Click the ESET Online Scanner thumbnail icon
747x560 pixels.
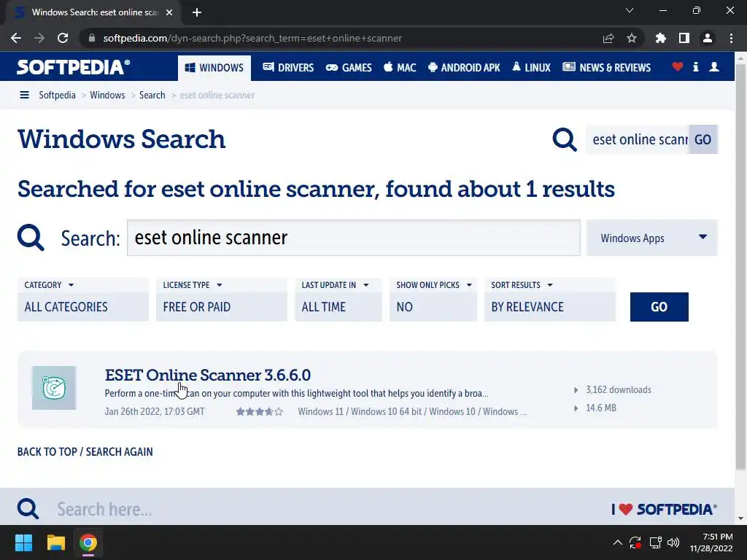coord(54,388)
